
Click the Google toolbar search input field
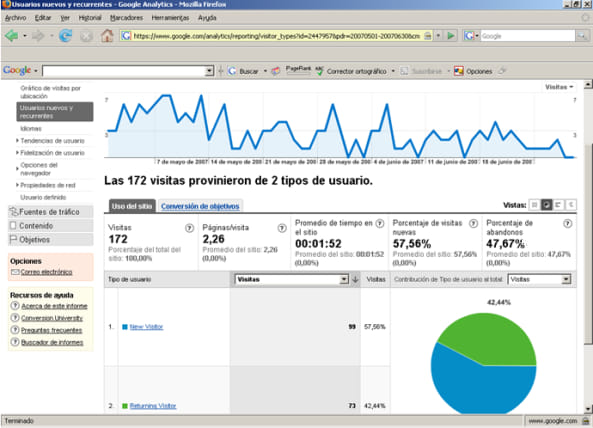[x=124, y=71]
